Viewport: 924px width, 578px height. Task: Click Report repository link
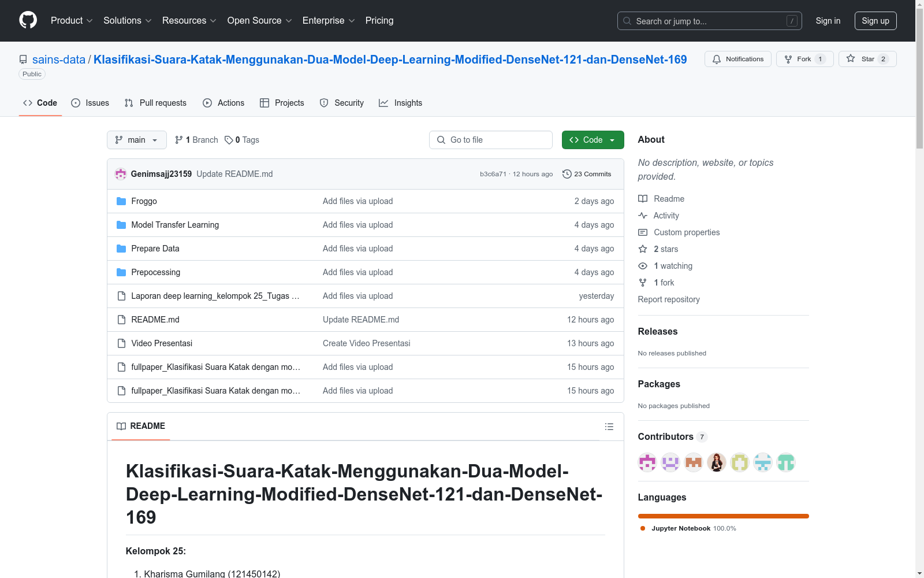point(669,299)
